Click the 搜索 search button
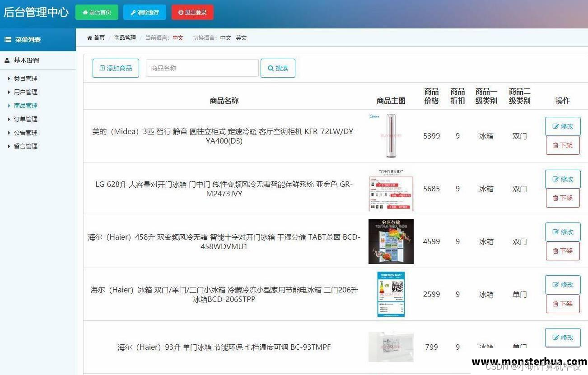Screen dimensions: 588x375 (278, 68)
